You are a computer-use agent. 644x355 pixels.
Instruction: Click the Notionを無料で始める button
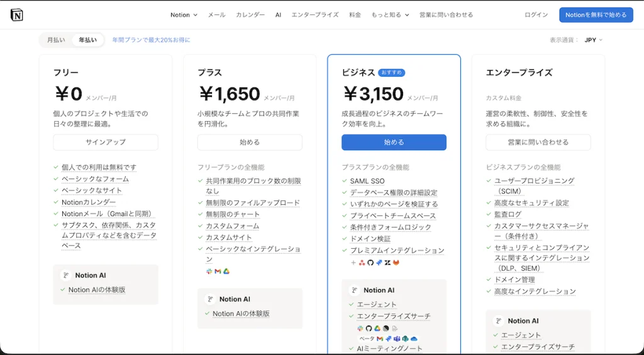(x=596, y=15)
